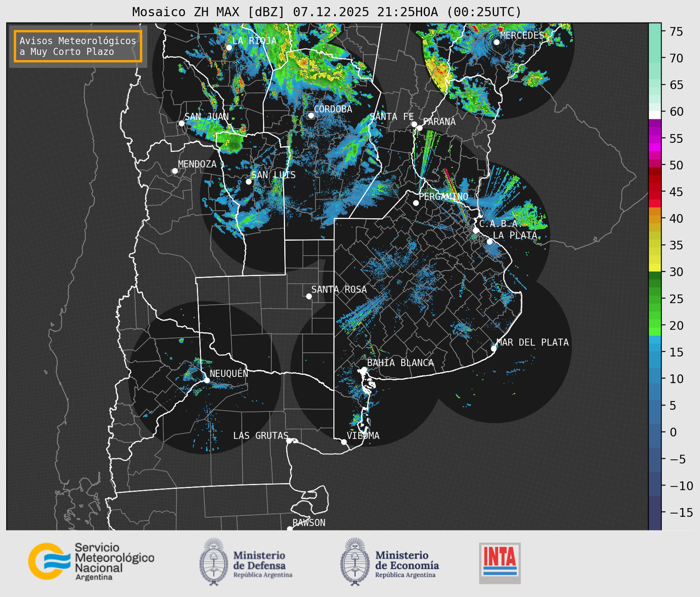Click the San Juan city marker
700x597 pixels.
[181, 123]
